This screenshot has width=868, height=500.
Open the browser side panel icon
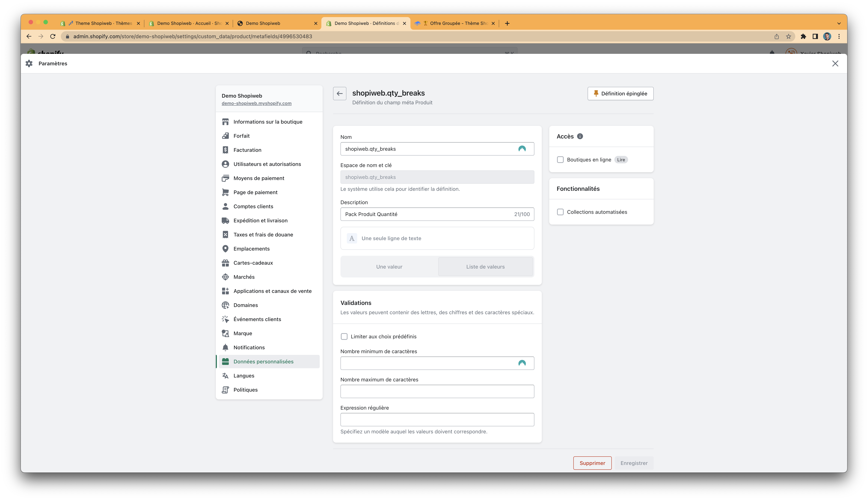(815, 36)
